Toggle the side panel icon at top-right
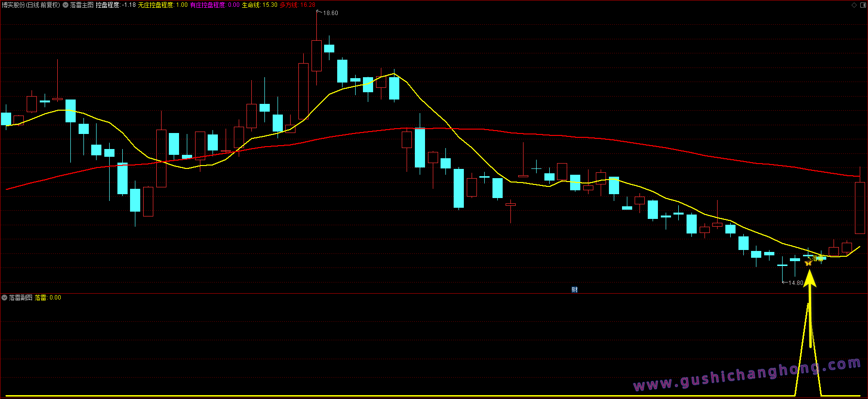 (862, 5)
